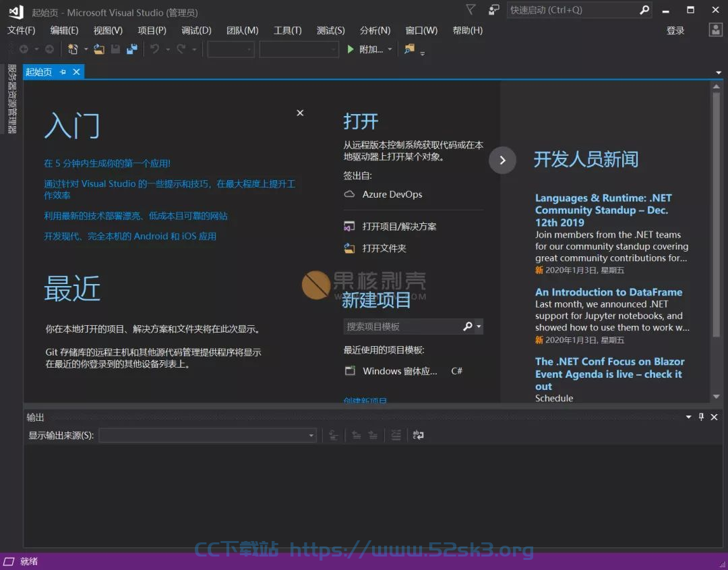728x570 pixels.
Task: Click the find message in code icon
Action: 334,435
